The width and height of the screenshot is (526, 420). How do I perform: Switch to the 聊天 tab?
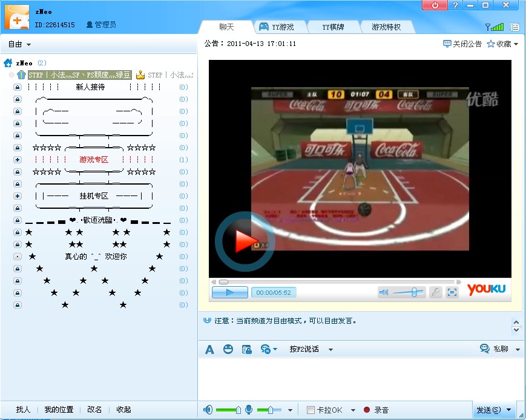tap(226, 27)
